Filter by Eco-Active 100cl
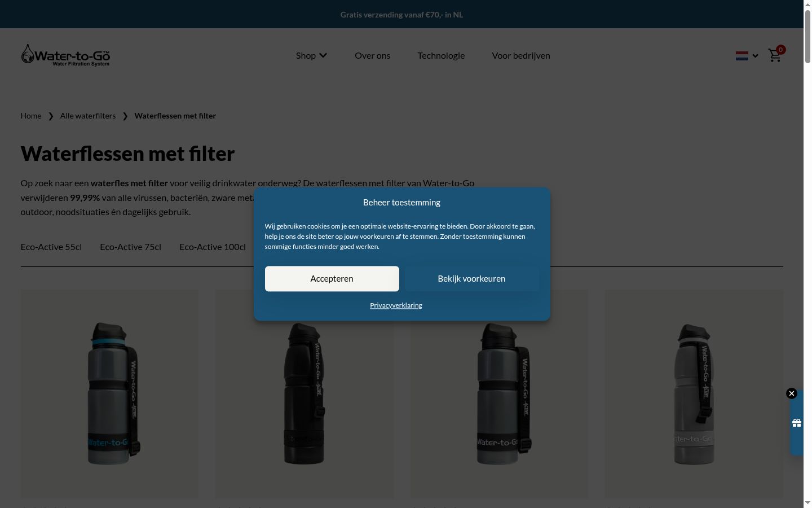 click(213, 247)
